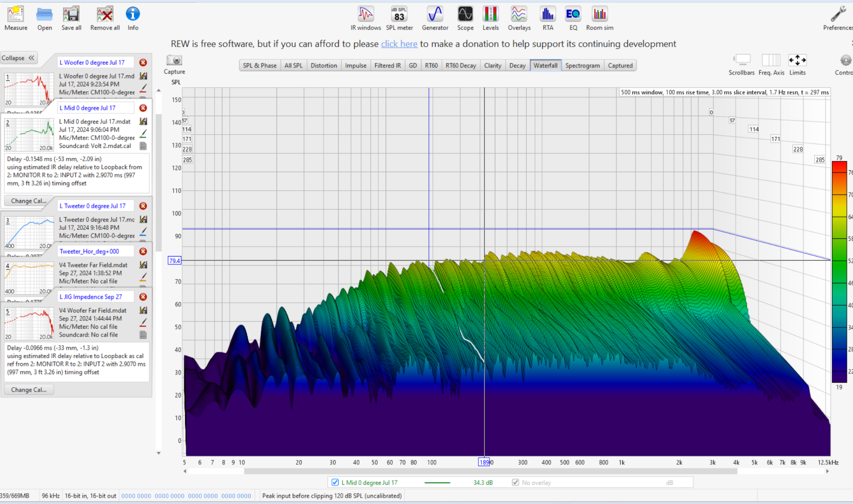Viewport: 853px width, 504px height.
Task: Open the Captured tab
Action: [620, 65]
